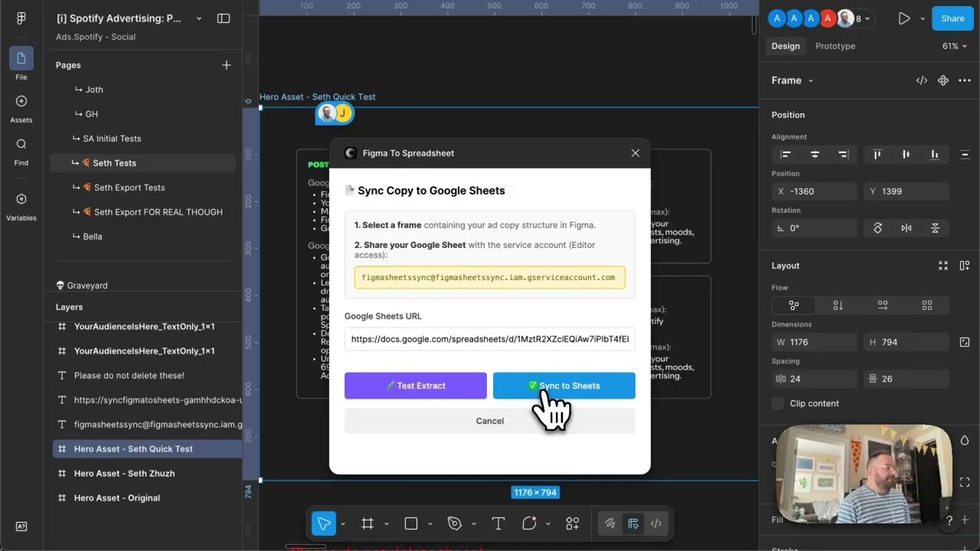Open the Seth Tests page
This screenshot has height=551, width=980.
click(x=142, y=163)
